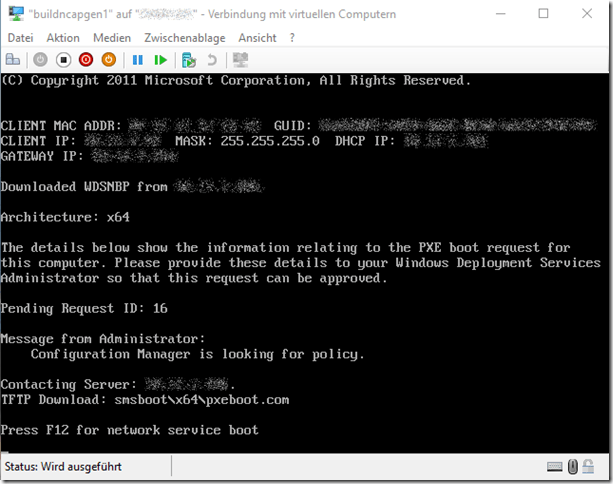Image resolution: width=613 pixels, height=484 pixels.
Task: Click the keyboard status icon in status bar
Action: [x=554, y=467]
